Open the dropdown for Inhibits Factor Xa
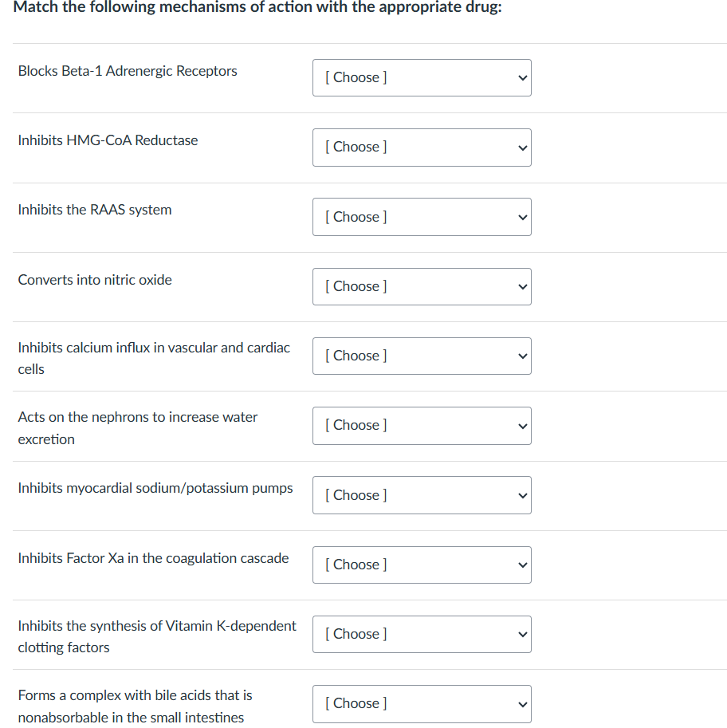Screen dimensions: 727x728 point(422,565)
